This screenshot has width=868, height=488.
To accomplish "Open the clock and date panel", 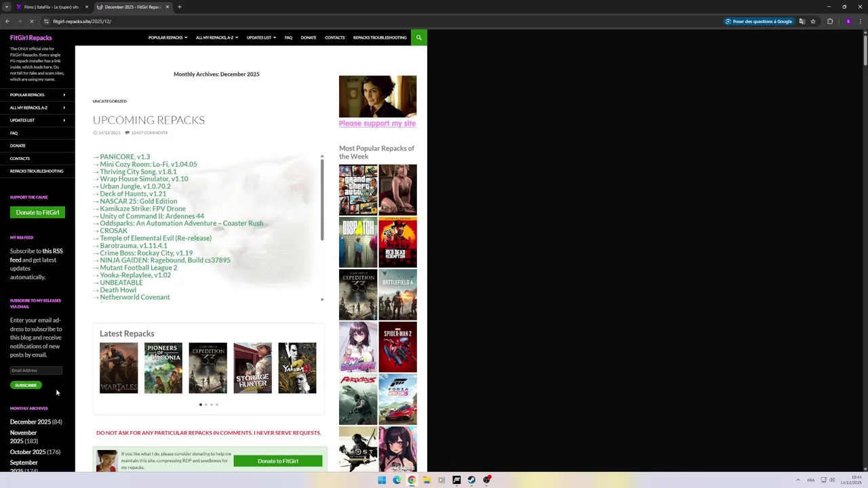I will [x=851, y=480].
